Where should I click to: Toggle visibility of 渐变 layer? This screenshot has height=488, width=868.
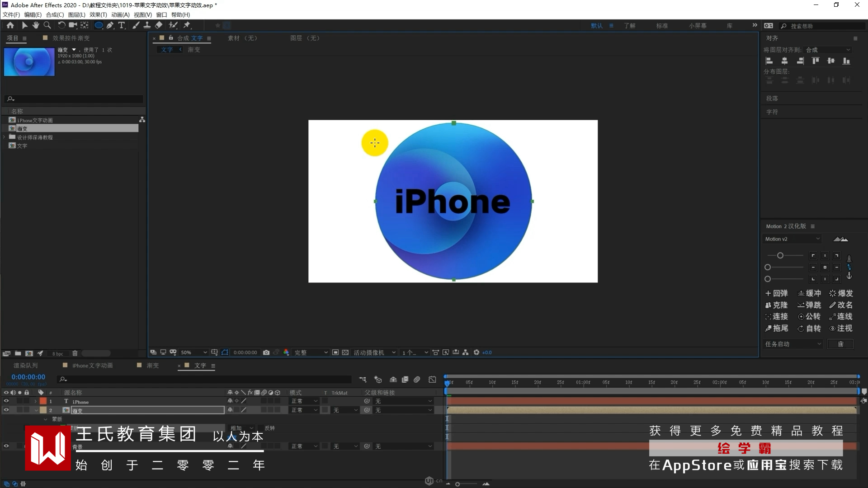tap(6, 410)
